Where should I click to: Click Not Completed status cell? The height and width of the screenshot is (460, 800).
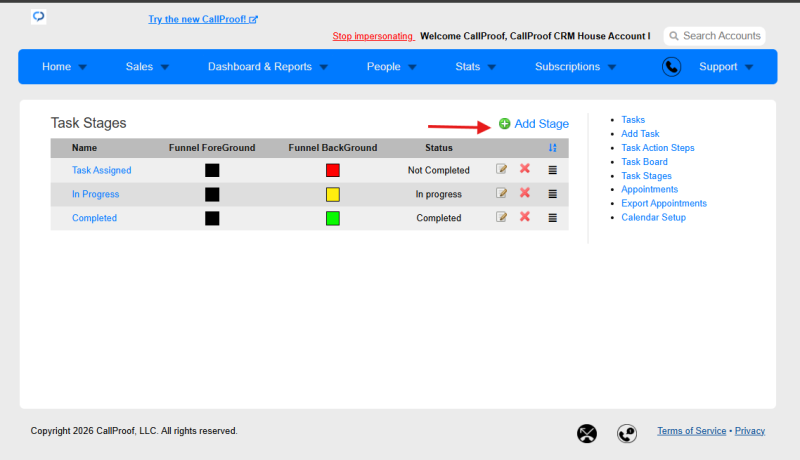[439, 170]
